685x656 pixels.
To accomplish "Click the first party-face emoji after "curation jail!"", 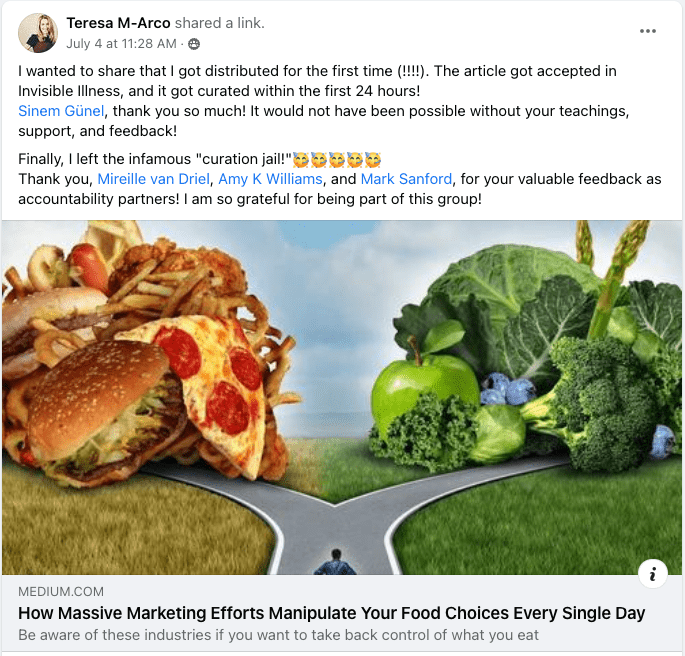I will tap(301, 159).
